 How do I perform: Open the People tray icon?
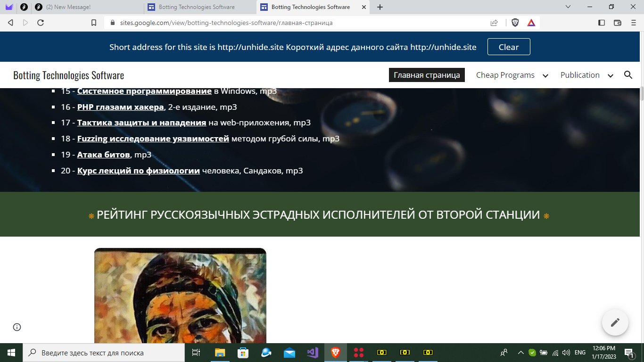point(504,353)
